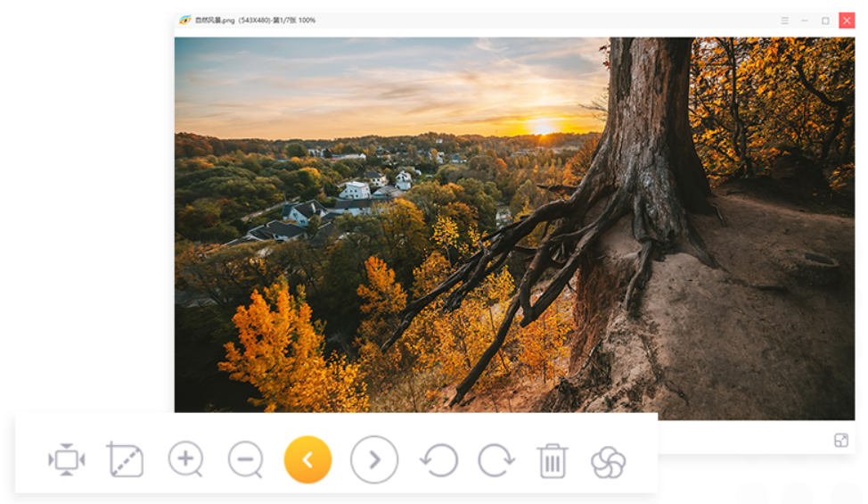Screen dimensions: 868x504
Task: Minimize the image viewer window
Action: click(x=805, y=21)
